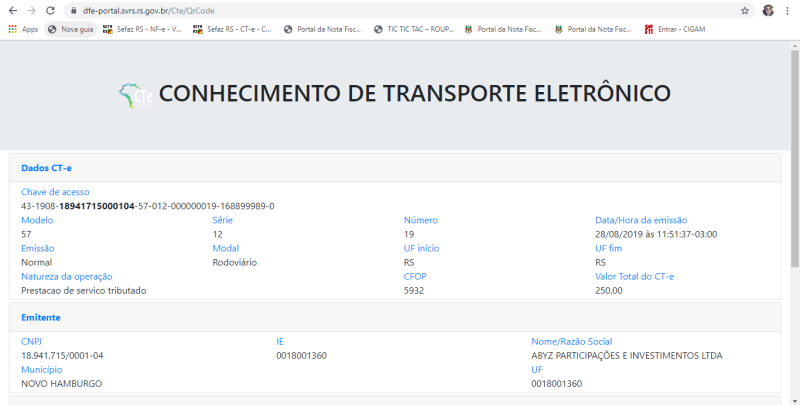Click Valor Total value 250,00

609,290
